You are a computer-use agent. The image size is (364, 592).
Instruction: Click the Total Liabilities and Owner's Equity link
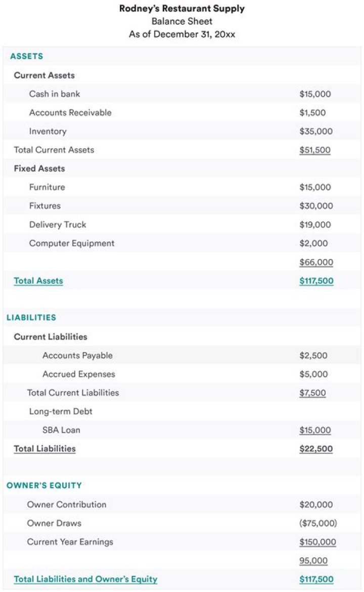pos(85,579)
